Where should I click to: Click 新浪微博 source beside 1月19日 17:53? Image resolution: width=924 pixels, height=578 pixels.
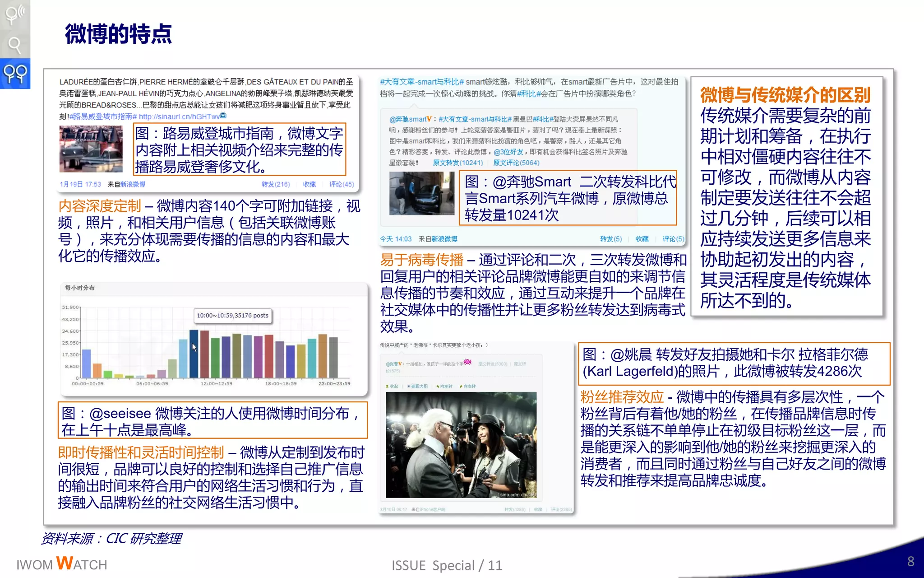coord(133,184)
